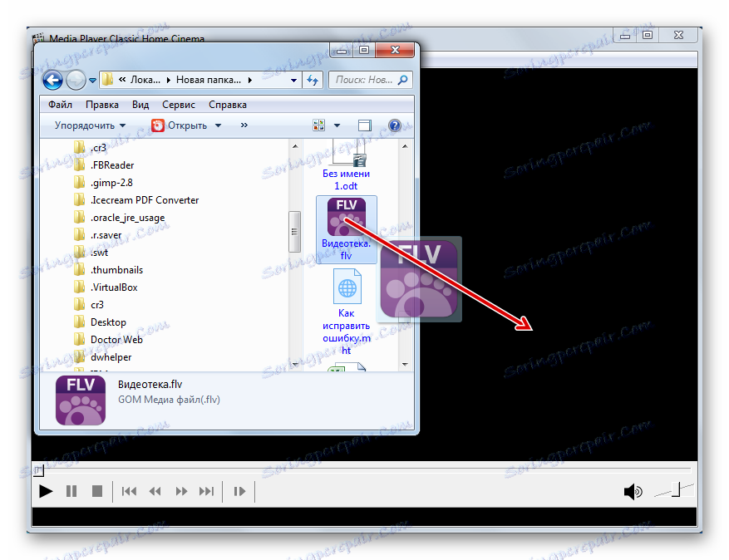Select the .swt folder
The width and height of the screenshot is (729, 560).
(99, 253)
